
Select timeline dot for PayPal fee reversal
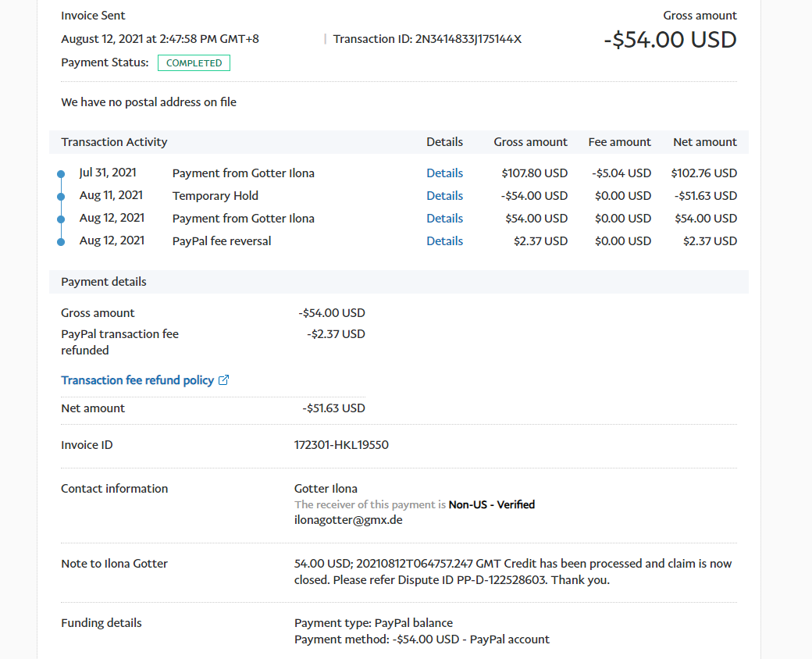click(x=61, y=242)
